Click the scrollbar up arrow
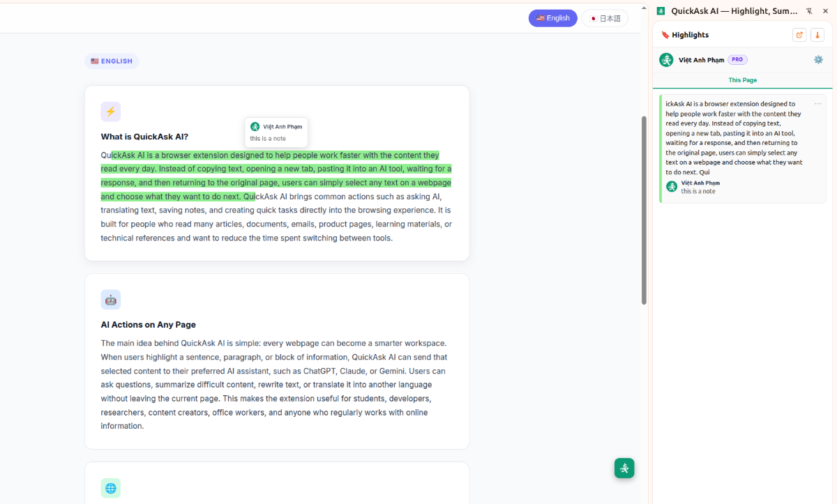This screenshot has height=504, width=837. click(644, 8)
